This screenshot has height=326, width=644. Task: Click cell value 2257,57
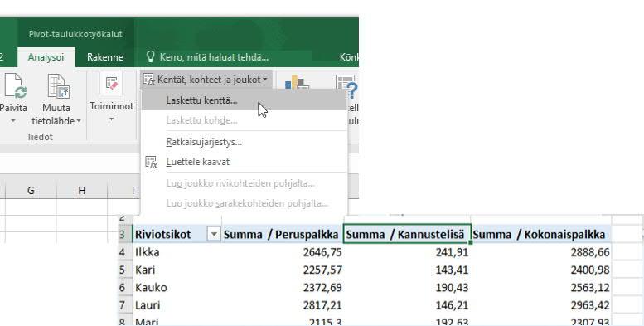pos(322,270)
